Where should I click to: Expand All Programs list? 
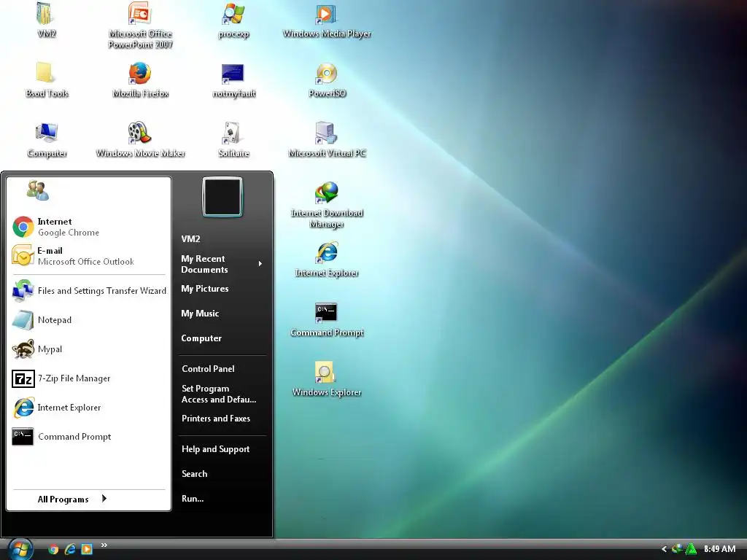point(72,499)
